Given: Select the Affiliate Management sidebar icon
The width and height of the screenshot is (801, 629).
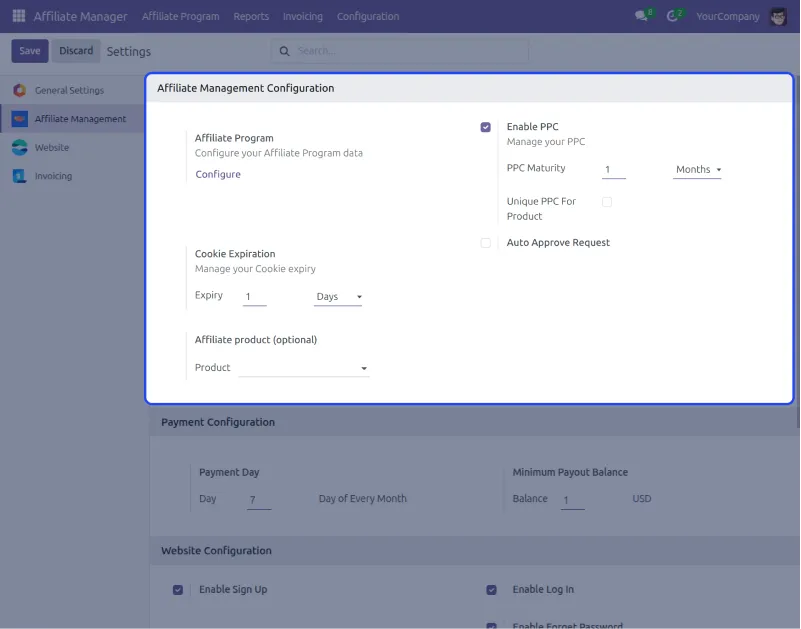Looking at the screenshot, I should pyautogui.click(x=20, y=118).
